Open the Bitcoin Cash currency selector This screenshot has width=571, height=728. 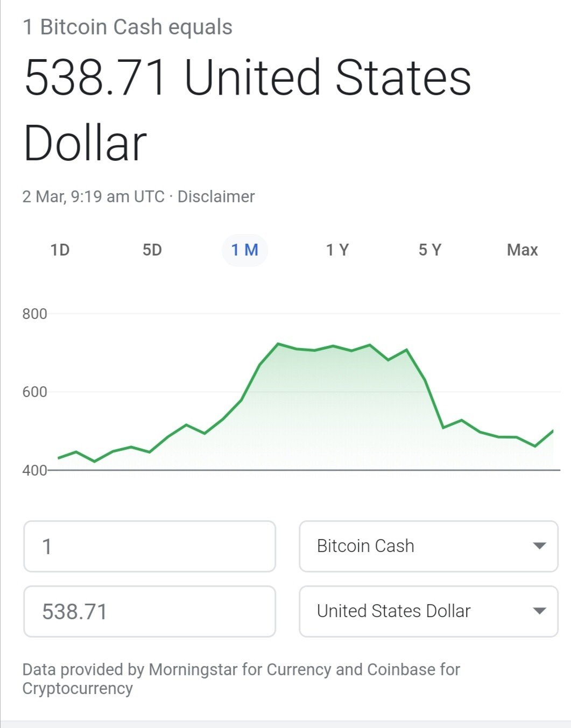pyautogui.click(x=428, y=546)
